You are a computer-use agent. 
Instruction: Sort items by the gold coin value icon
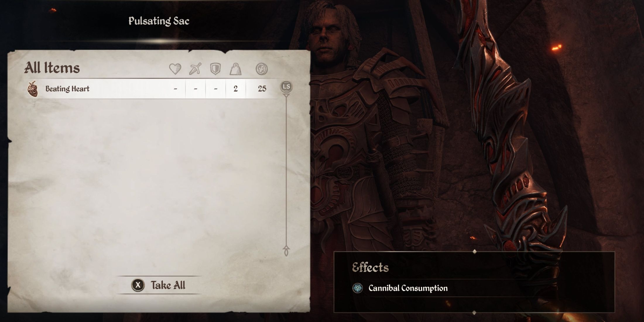[x=261, y=69]
